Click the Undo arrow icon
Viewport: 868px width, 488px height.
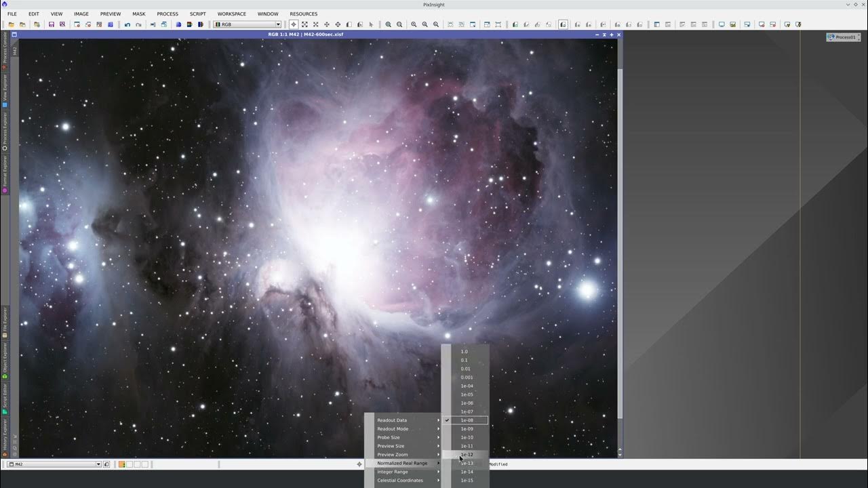[127, 24]
